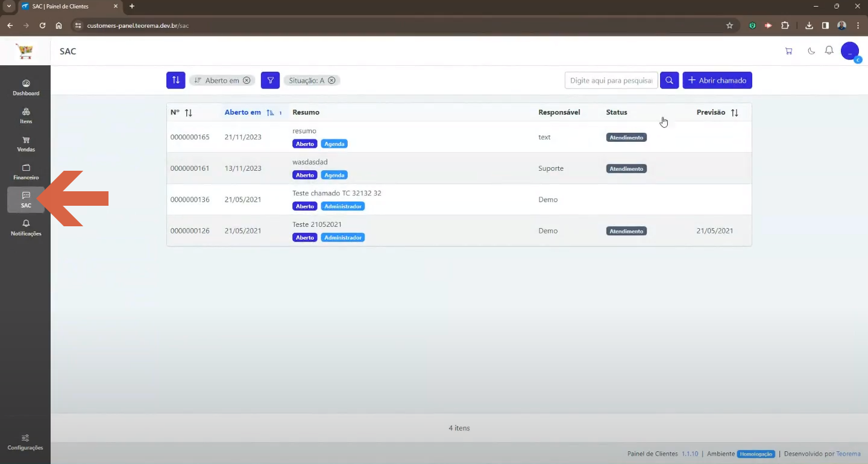The image size is (868, 464).
Task: Click Atendimento status on ticket 0000000165
Action: 626,138
